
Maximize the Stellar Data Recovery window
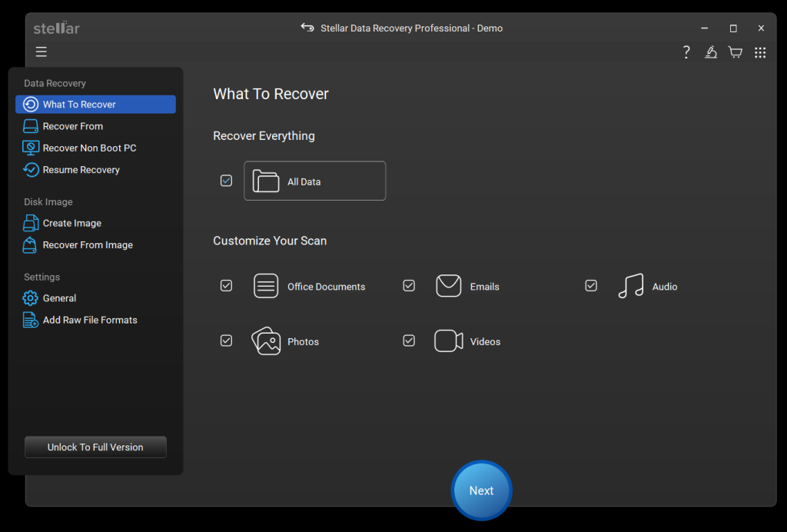click(733, 28)
